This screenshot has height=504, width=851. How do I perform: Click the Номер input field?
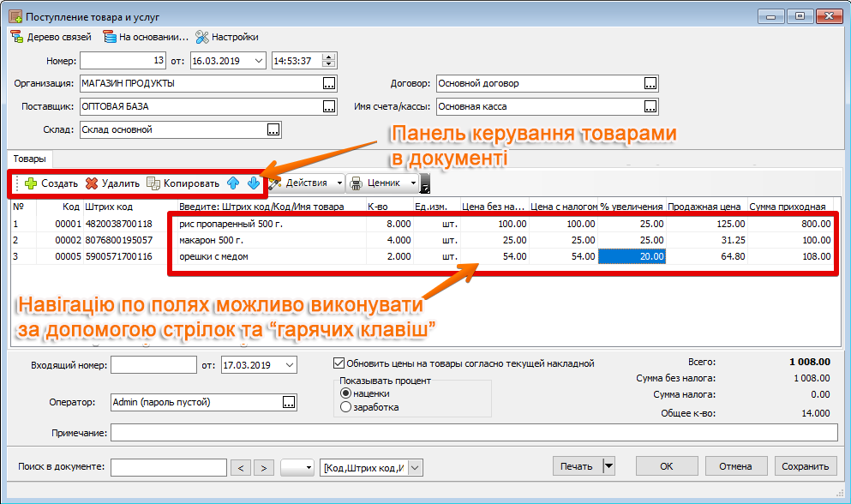coord(123,61)
